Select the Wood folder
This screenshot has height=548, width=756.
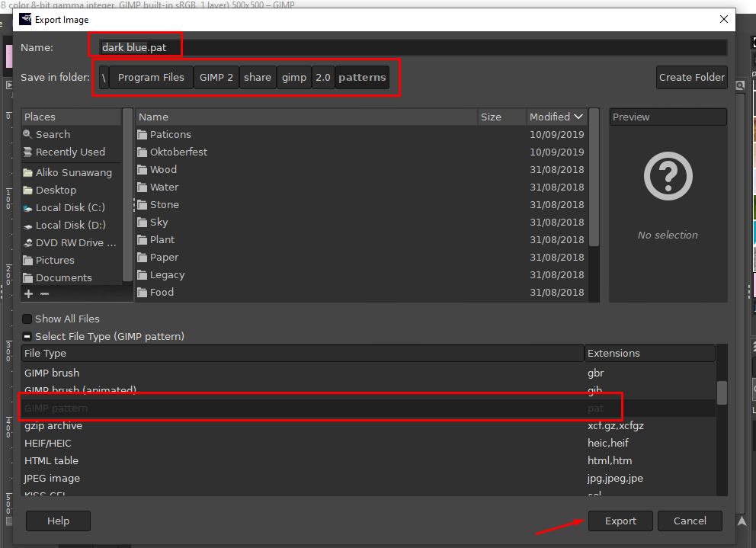[361, 170]
